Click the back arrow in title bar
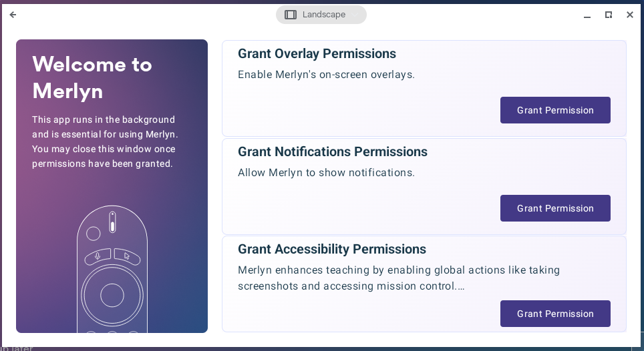This screenshot has height=351, width=644. [x=13, y=15]
